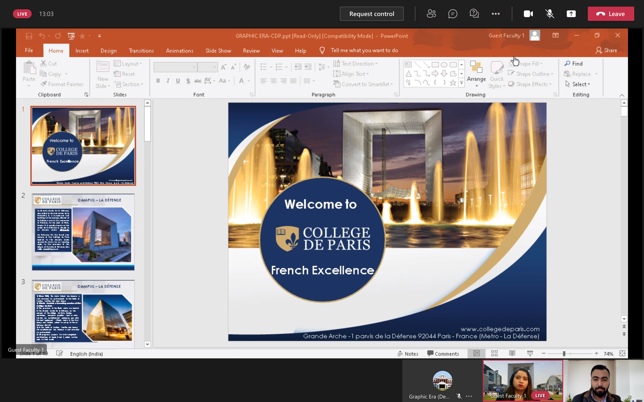This screenshot has height=402, width=644.
Task: Click the Reset slide button
Action: click(124, 74)
